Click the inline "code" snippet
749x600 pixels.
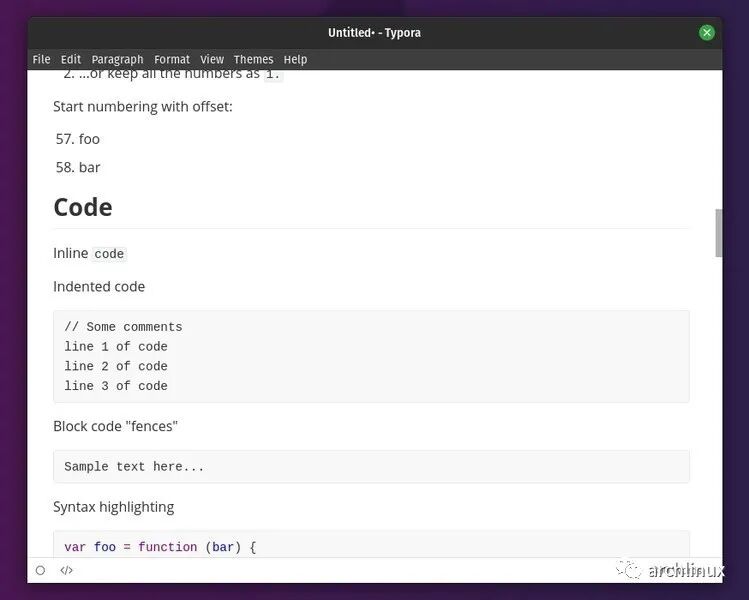pos(109,254)
